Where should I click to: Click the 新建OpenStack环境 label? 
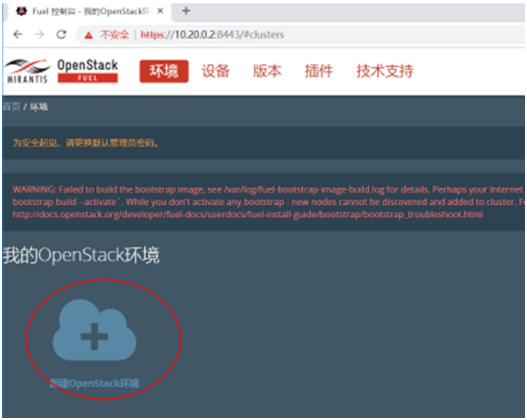[x=94, y=383]
